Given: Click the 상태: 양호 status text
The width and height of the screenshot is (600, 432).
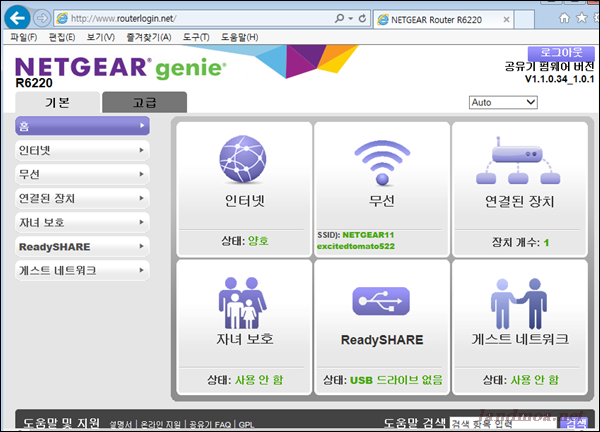Looking at the screenshot, I should [x=245, y=241].
